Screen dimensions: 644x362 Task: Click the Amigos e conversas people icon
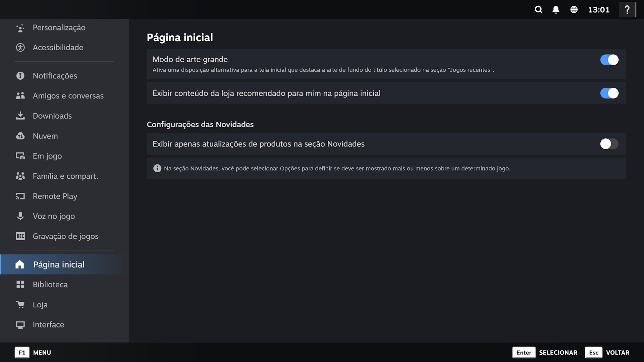[x=20, y=96]
